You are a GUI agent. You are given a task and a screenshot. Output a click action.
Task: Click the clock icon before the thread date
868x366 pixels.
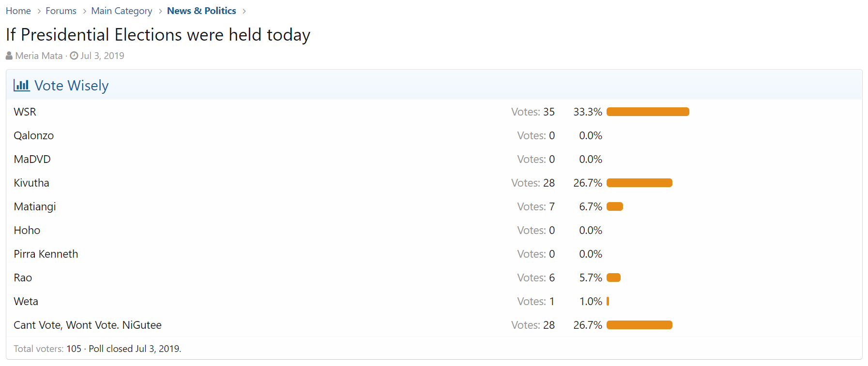click(x=74, y=56)
